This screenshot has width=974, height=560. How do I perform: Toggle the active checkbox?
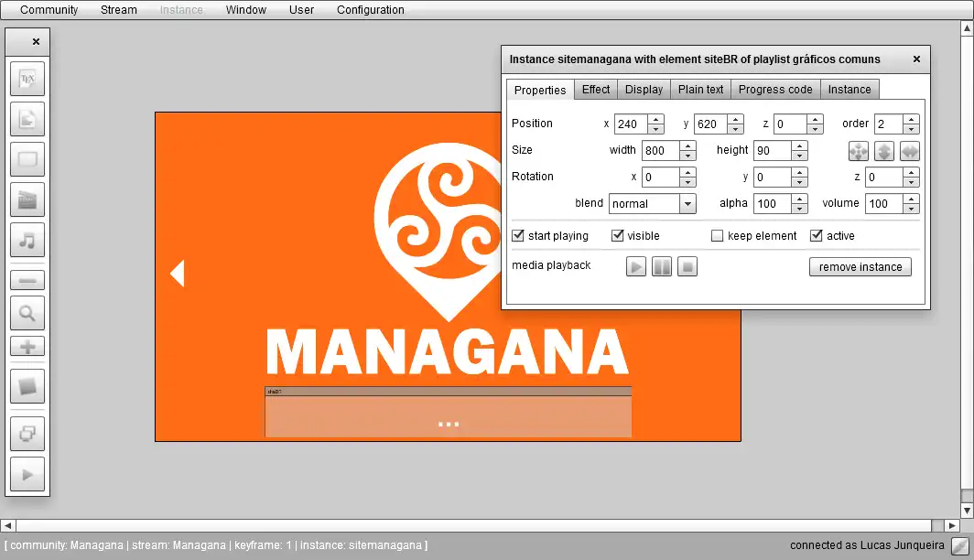pyautogui.click(x=817, y=235)
